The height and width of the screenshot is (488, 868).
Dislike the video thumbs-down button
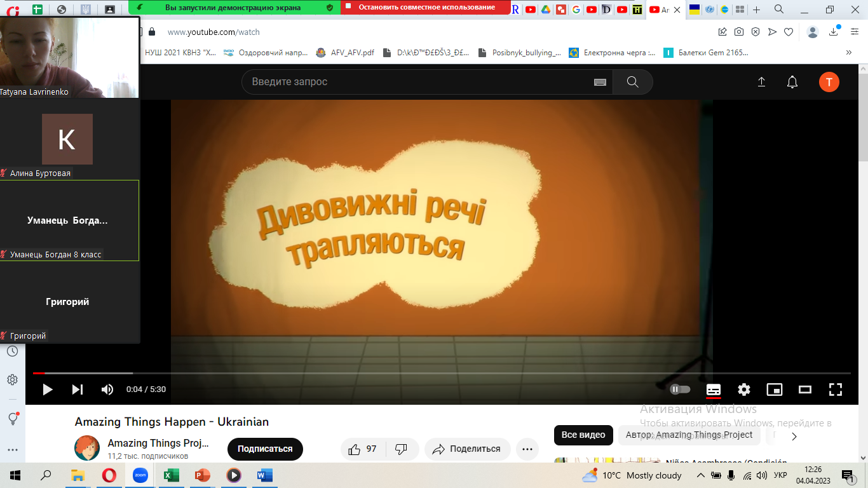401,449
